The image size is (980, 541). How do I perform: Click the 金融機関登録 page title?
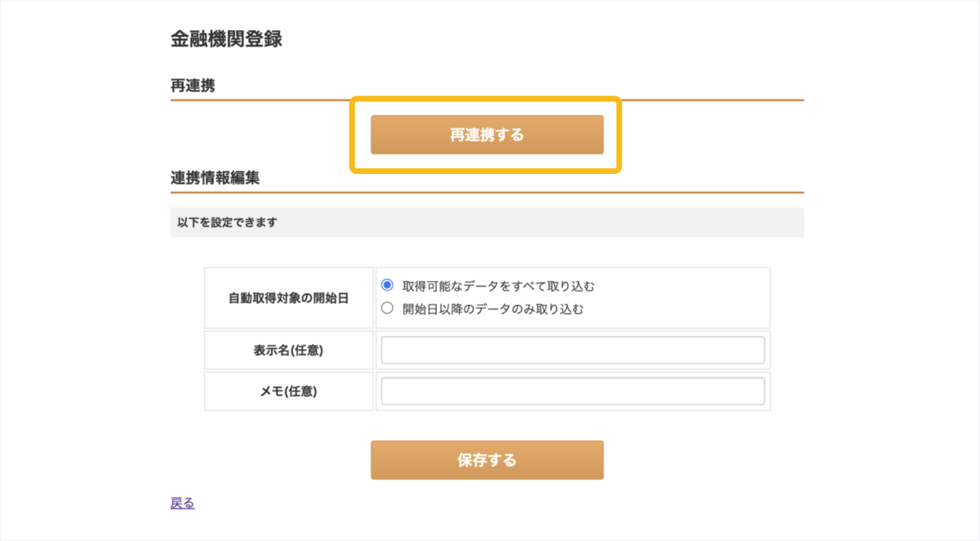click(x=226, y=39)
